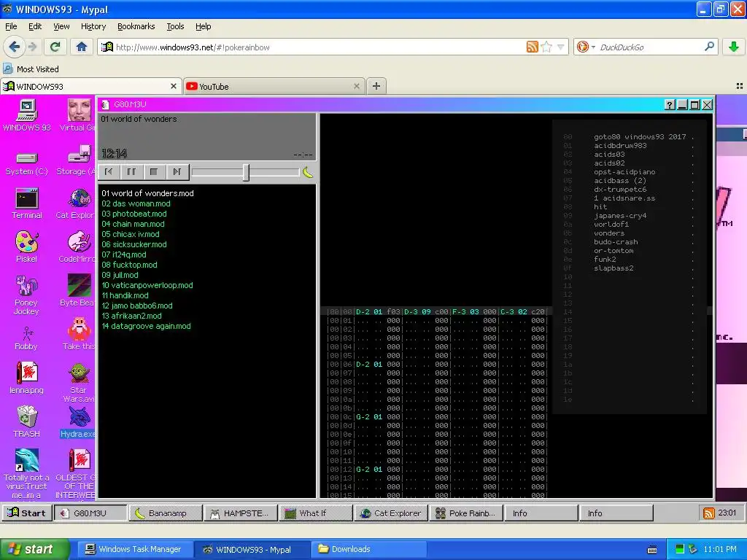This screenshot has height=560, width=747.
Task: Open the File menu
Action: coord(11,26)
